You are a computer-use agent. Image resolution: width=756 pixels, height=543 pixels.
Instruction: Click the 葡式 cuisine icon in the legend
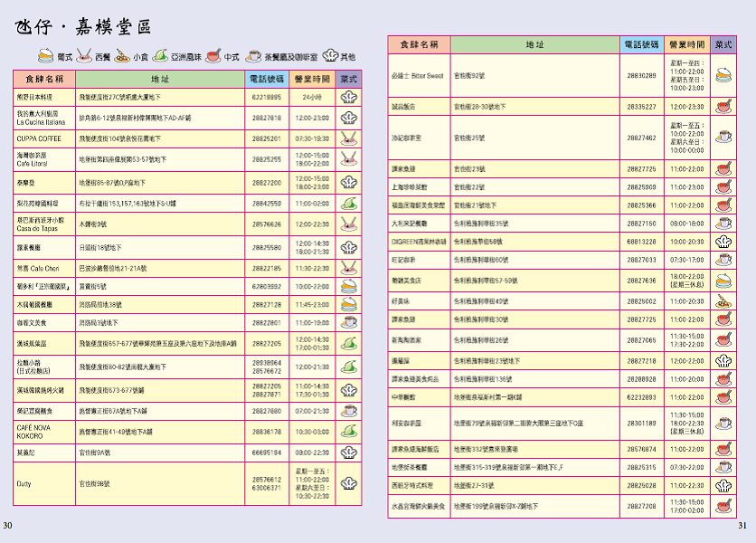pyautogui.click(x=46, y=56)
